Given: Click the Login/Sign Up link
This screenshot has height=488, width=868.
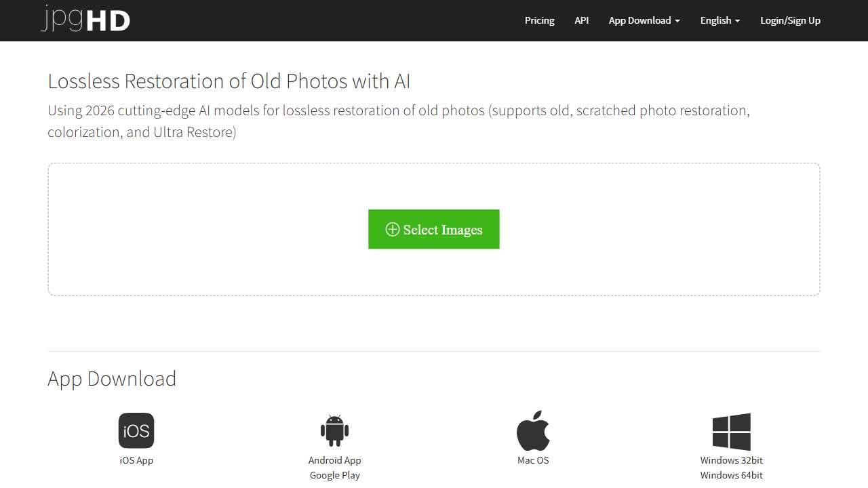Looking at the screenshot, I should tap(790, 20).
